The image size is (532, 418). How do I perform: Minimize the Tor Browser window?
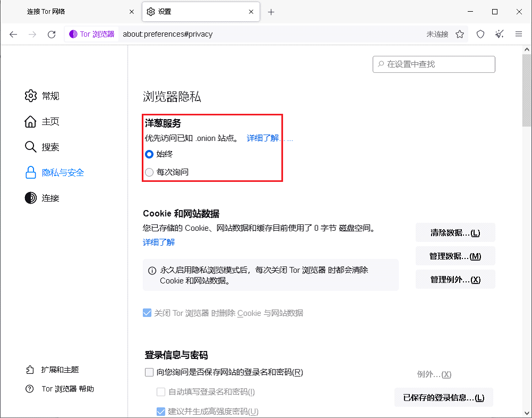470,12
